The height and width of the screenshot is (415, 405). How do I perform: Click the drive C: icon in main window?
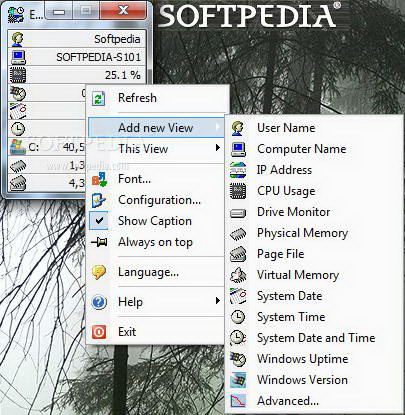pos(18,147)
